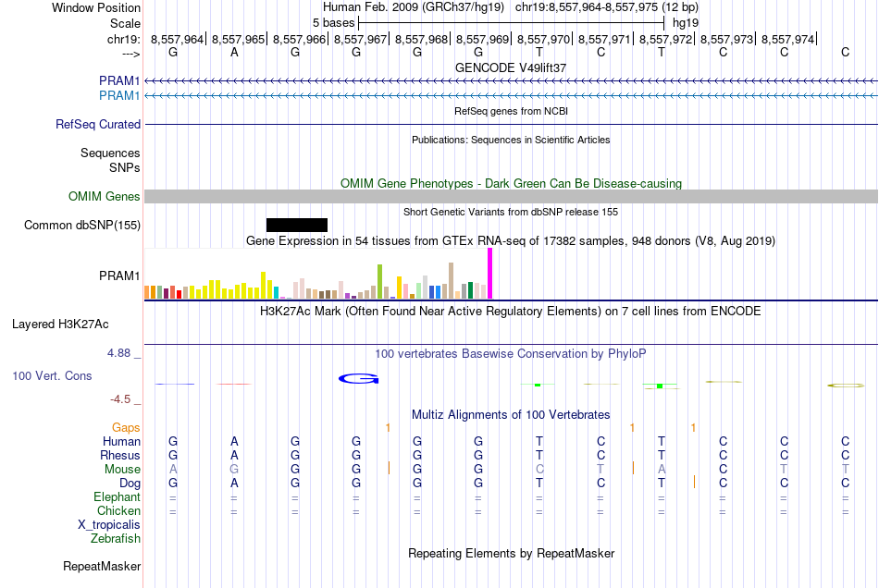Click the Scale label

click(125, 23)
